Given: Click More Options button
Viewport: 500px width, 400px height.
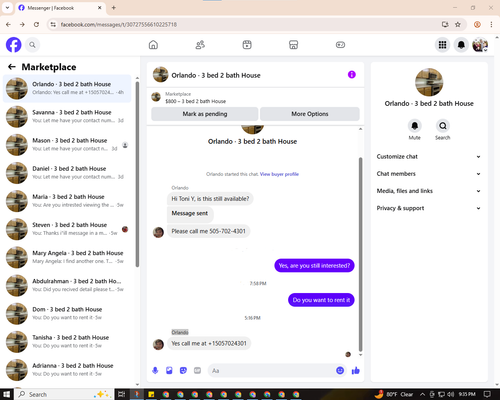Looking at the screenshot, I should point(310,114).
